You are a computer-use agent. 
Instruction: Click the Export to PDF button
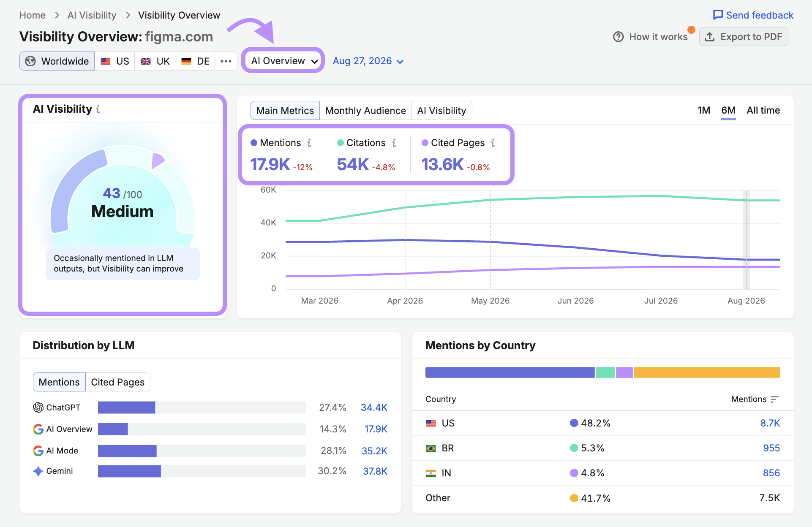(x=744, y=37)
